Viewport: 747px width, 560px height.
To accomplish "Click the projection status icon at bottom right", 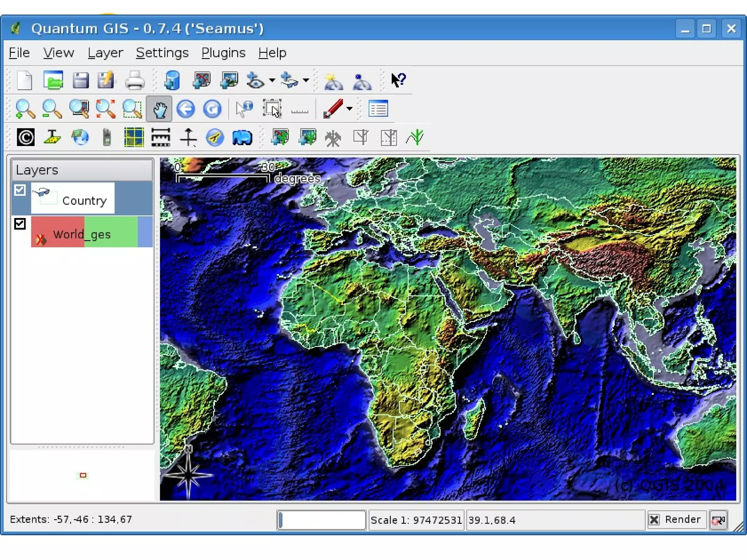I will [719, 520].
